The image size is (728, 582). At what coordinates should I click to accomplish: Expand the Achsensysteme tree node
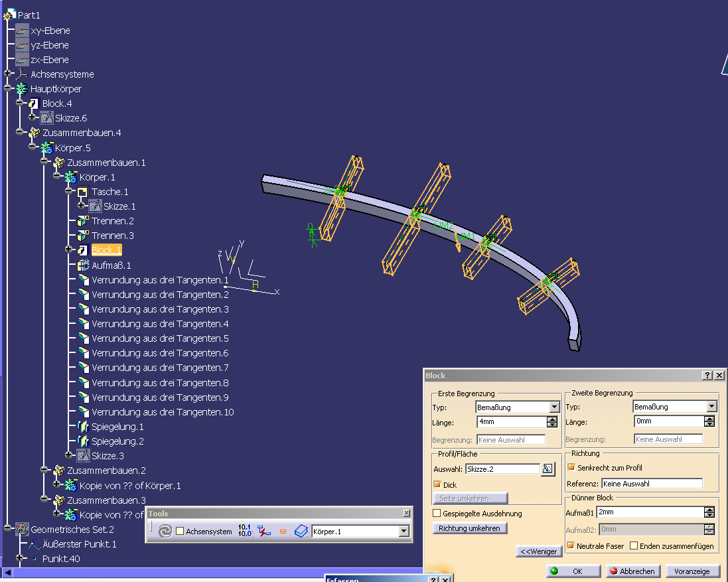(x=7, y=73)
